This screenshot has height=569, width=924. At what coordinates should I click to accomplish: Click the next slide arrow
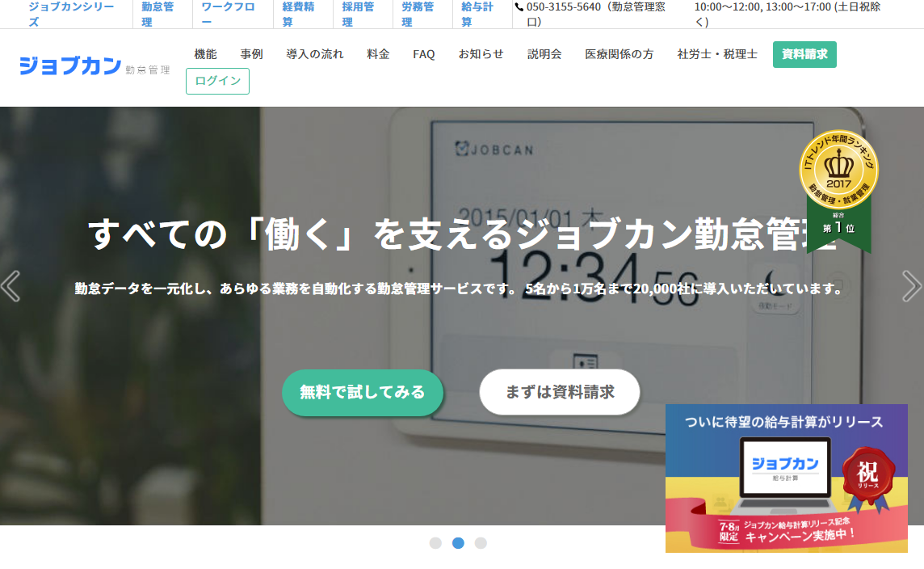[x=912, y=287]
